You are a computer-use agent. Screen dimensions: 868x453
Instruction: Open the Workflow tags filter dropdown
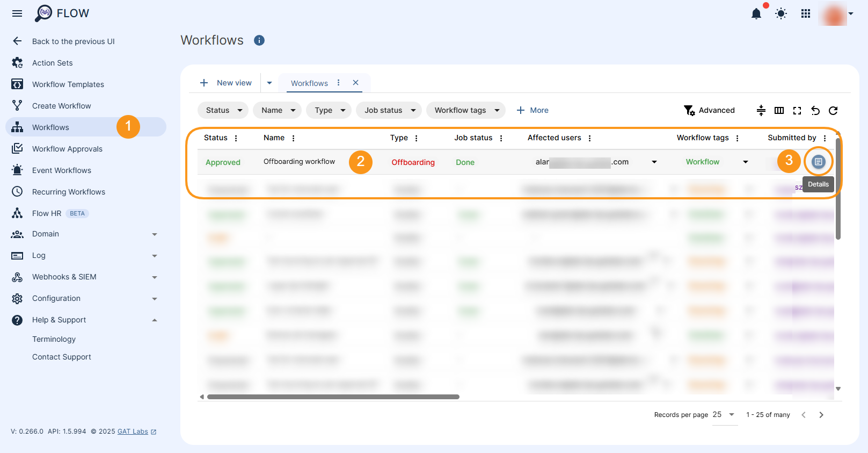[465, 110]
